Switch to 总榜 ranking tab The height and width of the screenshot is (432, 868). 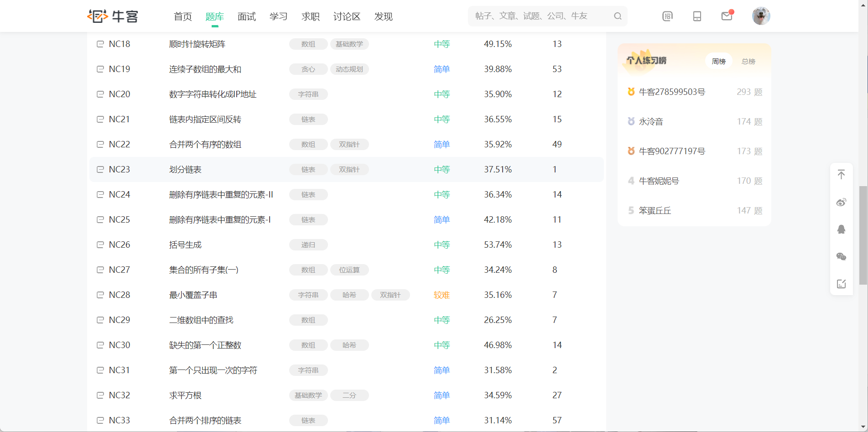coord(748,61)
